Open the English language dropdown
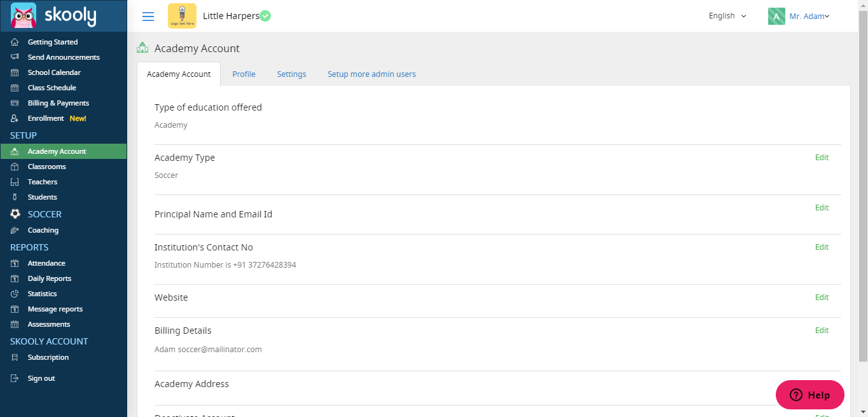The height and width of the screenshot is (417, 868). (x=727, y=16)
